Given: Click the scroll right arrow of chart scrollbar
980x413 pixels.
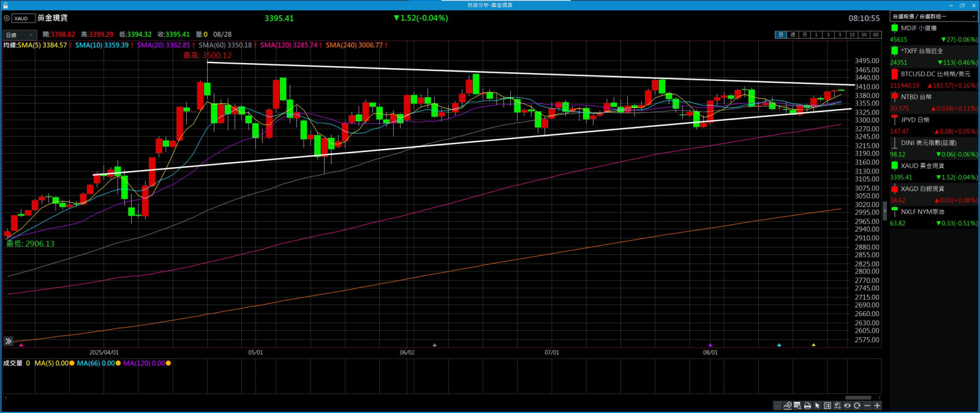Looking at the screenshot, I should pos(880,398).
